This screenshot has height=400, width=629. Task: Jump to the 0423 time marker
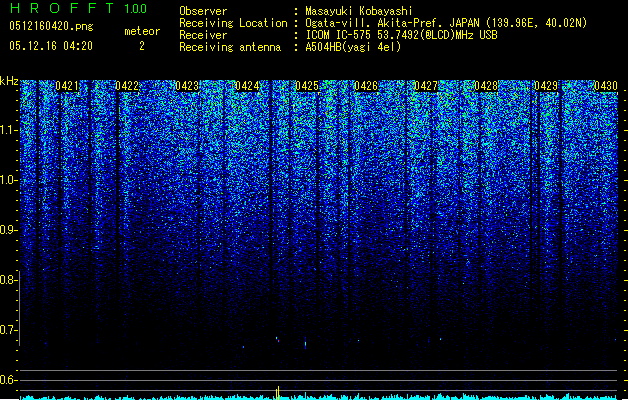(187, 86)
